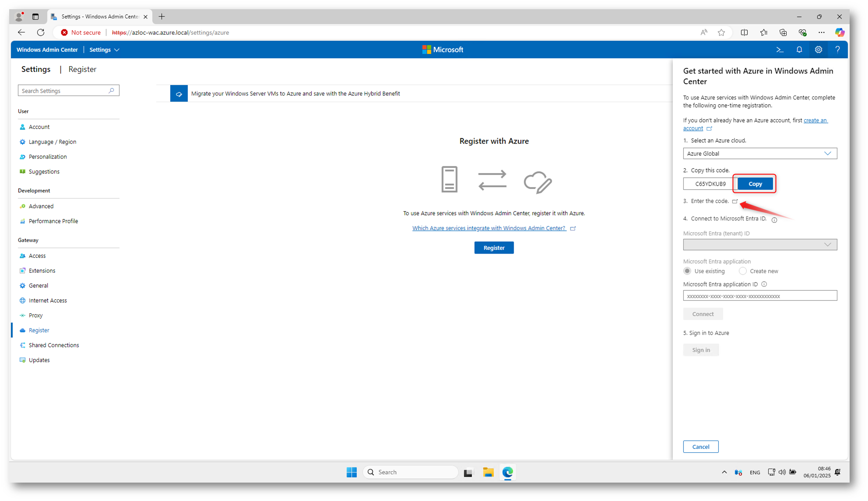
Task: Open Edge Settings and more ellipsis
Action: point(821,32)
